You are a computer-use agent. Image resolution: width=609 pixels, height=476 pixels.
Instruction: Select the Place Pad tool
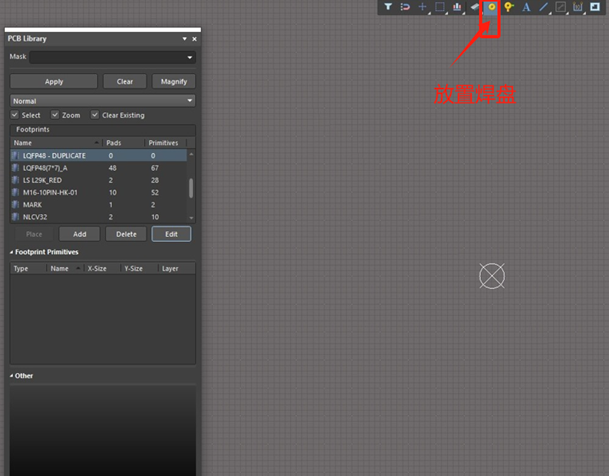[x=491, y=7]
